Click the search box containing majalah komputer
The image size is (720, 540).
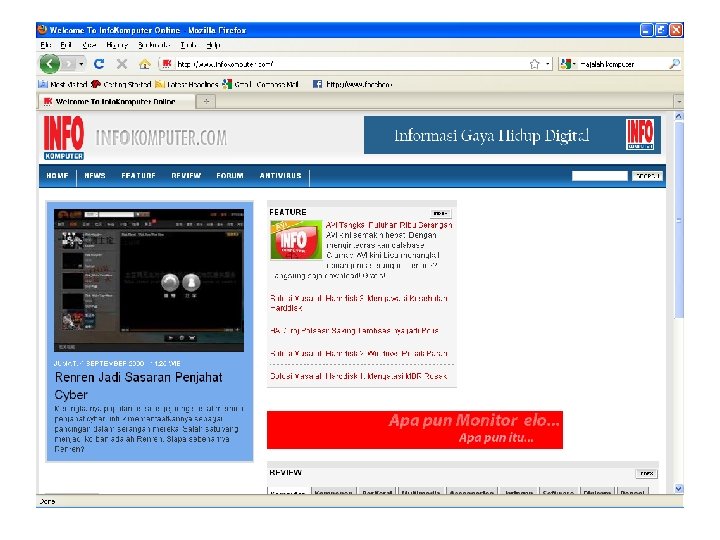[623, 64]
